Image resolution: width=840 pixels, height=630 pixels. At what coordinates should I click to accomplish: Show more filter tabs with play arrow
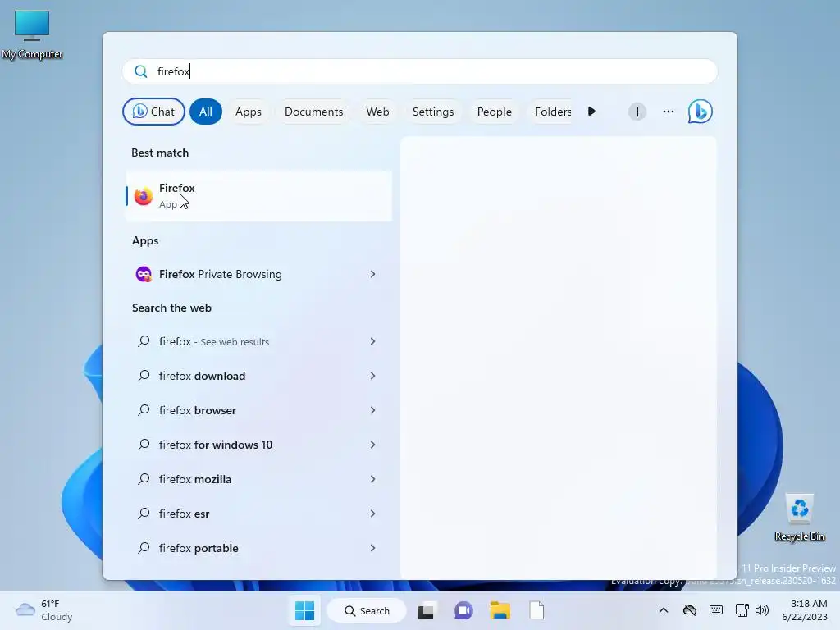[591, 112]
